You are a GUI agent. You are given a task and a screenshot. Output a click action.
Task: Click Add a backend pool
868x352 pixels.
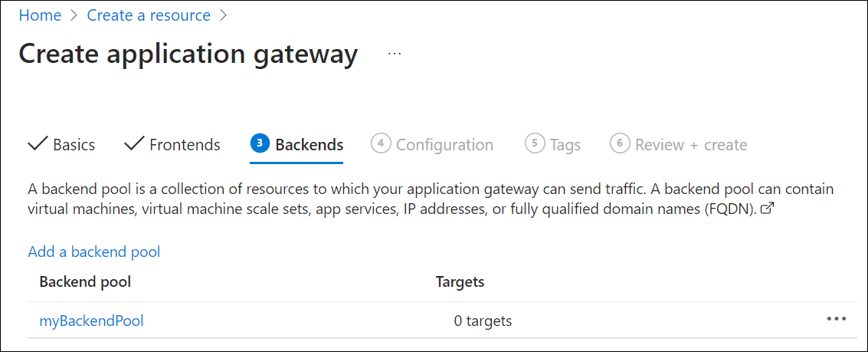[93, 252]
